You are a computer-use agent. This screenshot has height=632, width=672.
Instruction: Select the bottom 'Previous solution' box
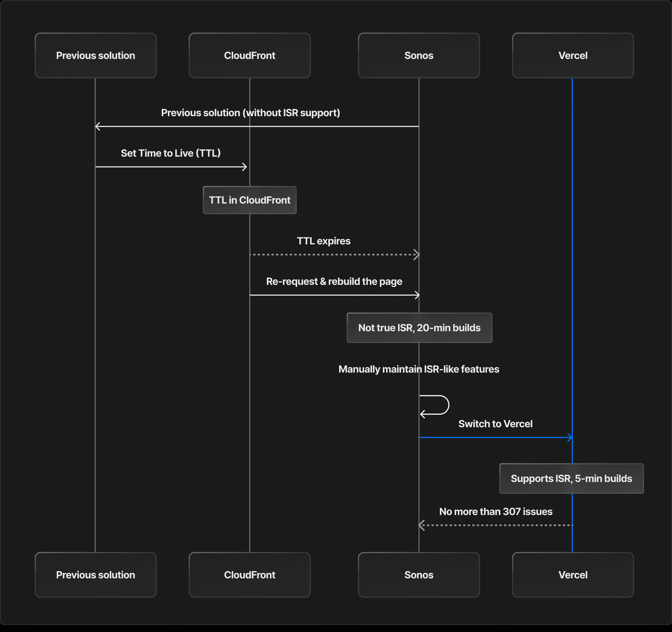(95, 575)
